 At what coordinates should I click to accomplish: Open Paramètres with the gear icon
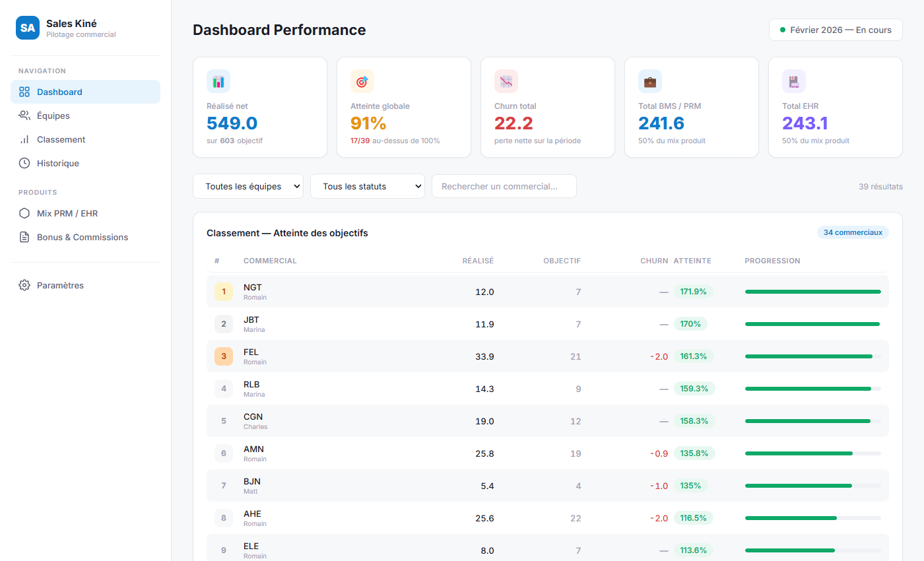coord(24,284)
